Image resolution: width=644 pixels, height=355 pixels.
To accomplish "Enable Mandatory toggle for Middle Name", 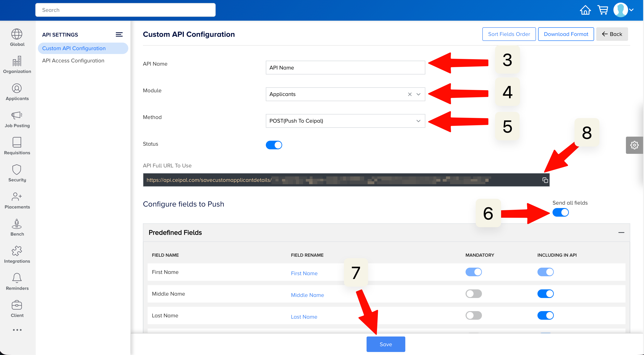I will click(474, 294).
